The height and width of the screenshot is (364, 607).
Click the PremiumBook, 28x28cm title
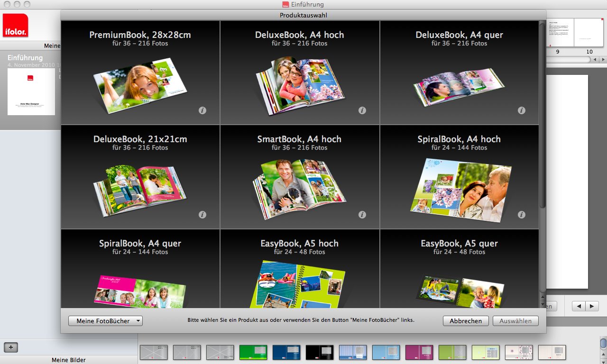point(140,35)
